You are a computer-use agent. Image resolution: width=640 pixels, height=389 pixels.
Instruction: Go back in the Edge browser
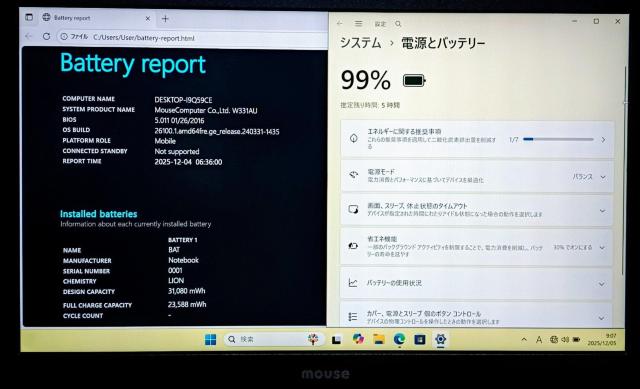click(x=29, y=36)
